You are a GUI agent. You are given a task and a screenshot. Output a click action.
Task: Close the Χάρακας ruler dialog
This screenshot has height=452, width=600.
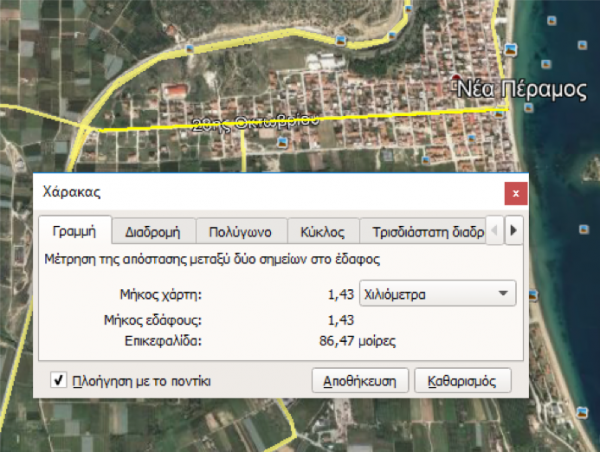514,192
